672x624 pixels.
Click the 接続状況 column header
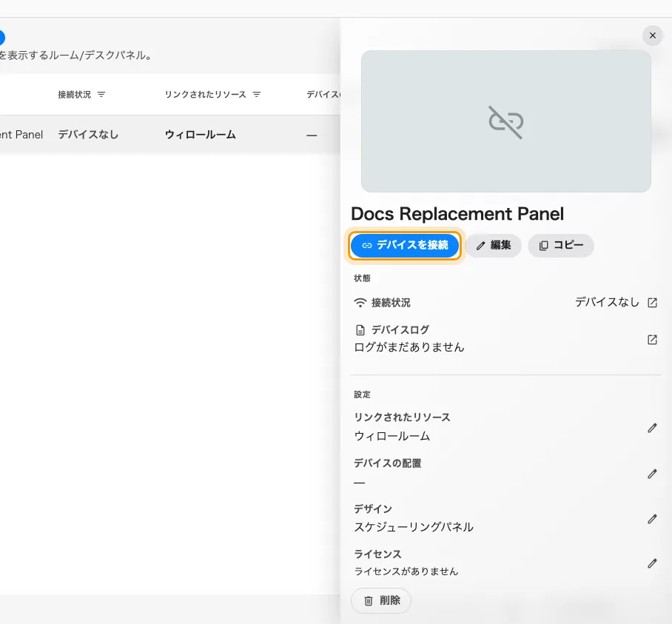point(75,94)
